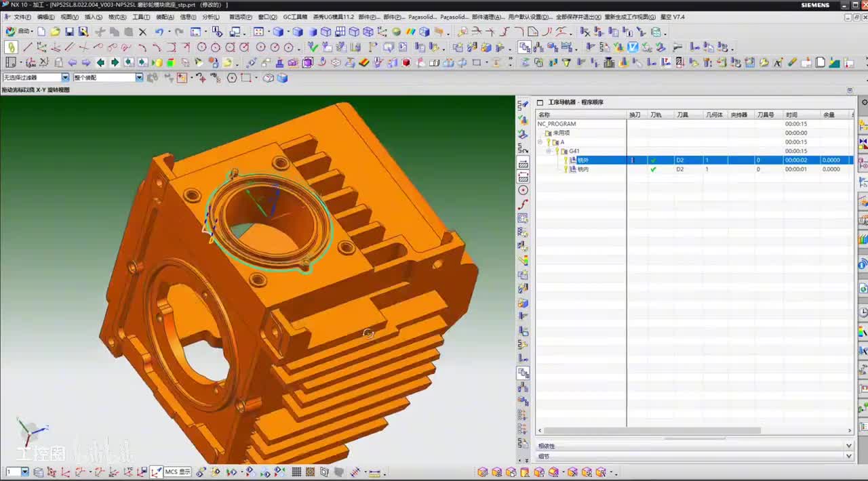Click the 刀轨 column header
The width and height of the screenshot is (868, 481).
[660, 114]
